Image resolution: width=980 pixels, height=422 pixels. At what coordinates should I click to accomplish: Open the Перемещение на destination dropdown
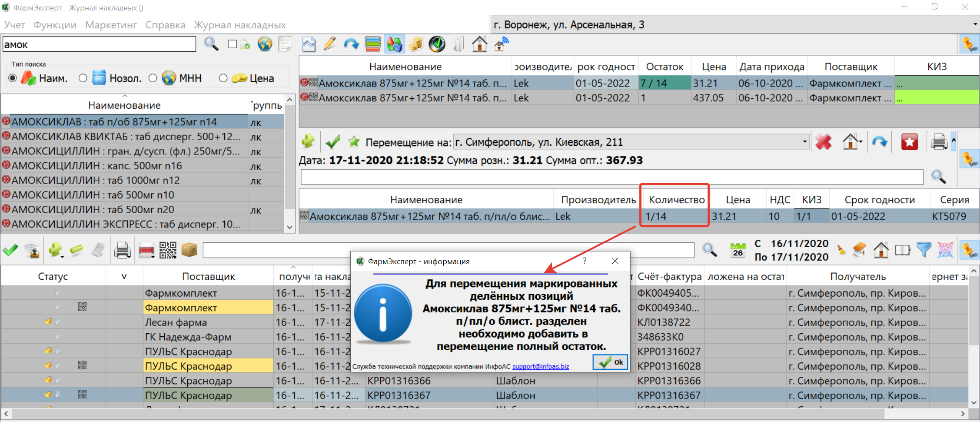click(804, 142)
